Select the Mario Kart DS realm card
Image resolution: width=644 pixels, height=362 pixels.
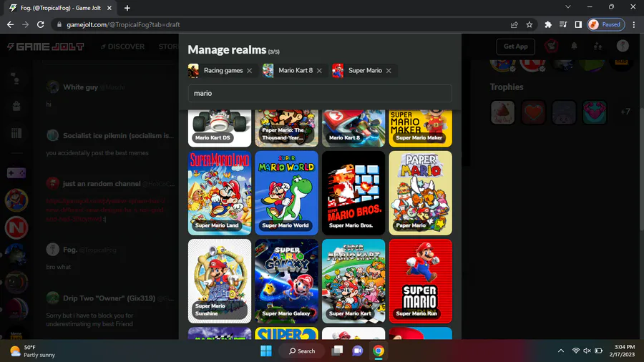[220, 128]
